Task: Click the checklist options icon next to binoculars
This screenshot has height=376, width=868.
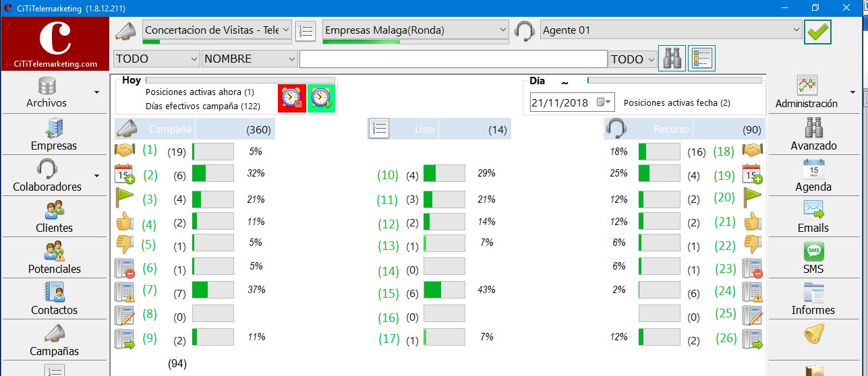Action: (702, 59)
